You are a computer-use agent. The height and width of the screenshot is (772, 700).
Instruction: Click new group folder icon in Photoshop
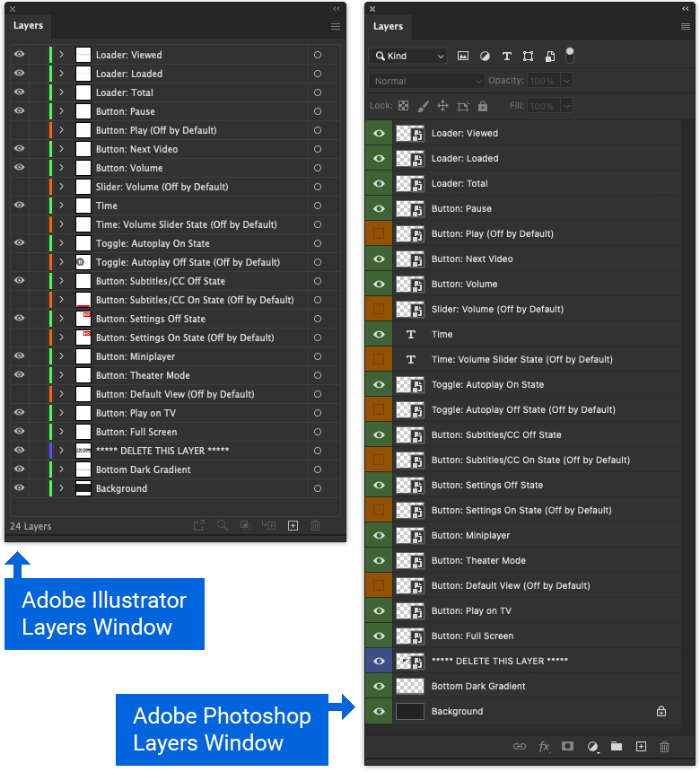(x=617, y=746)
